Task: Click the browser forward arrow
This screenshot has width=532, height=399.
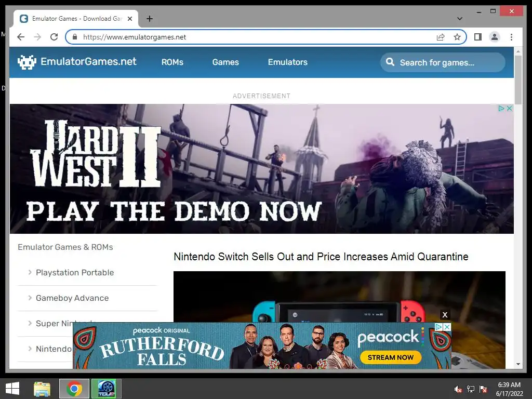Action: point(37,37)
